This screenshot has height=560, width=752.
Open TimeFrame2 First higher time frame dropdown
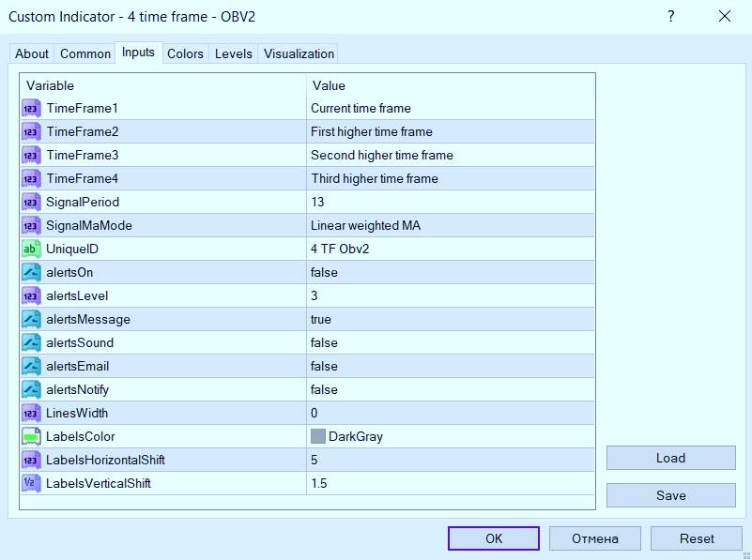pos(451,131)
